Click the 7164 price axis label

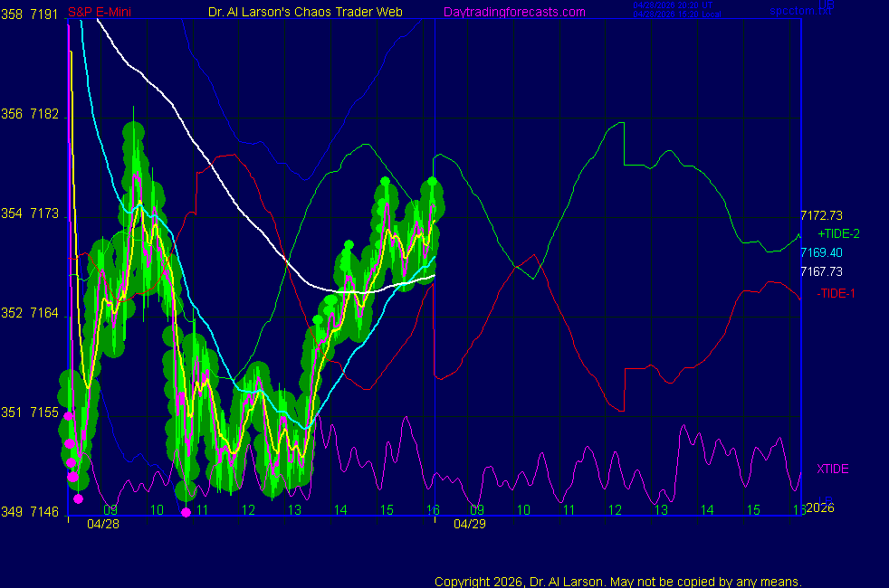point(44,313)
